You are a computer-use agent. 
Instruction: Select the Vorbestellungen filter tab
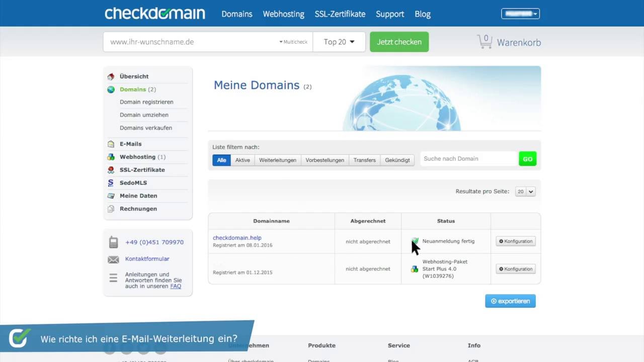pyautogui.click(x=325, y=160)
